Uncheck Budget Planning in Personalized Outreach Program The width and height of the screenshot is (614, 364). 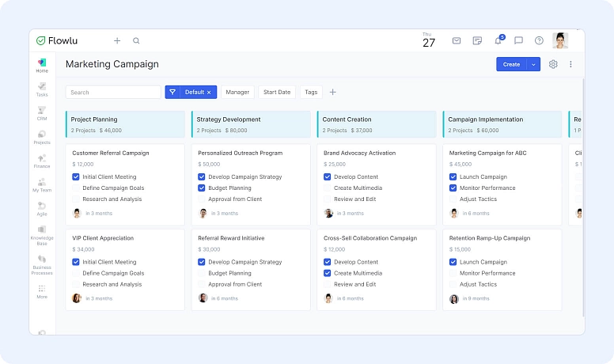tap(202, 188)
